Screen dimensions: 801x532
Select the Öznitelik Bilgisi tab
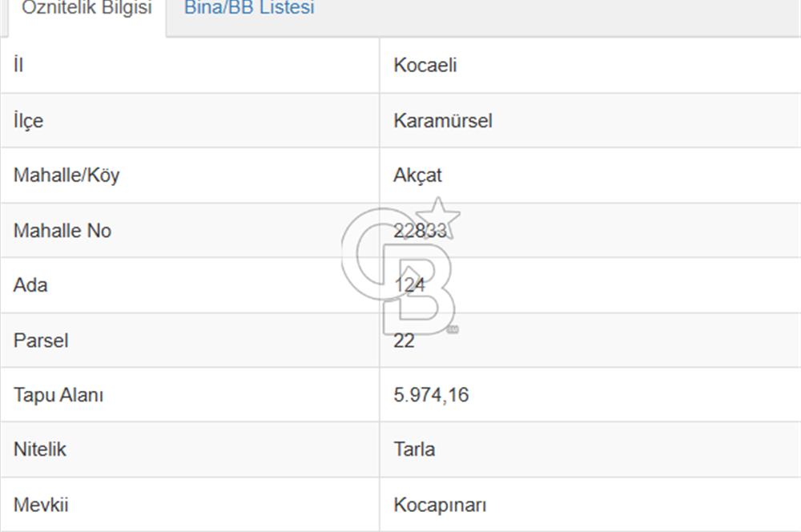[86, 10]
